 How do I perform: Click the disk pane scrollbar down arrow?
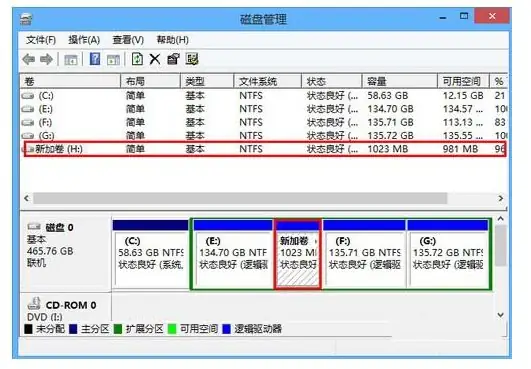tap(501, 315)
